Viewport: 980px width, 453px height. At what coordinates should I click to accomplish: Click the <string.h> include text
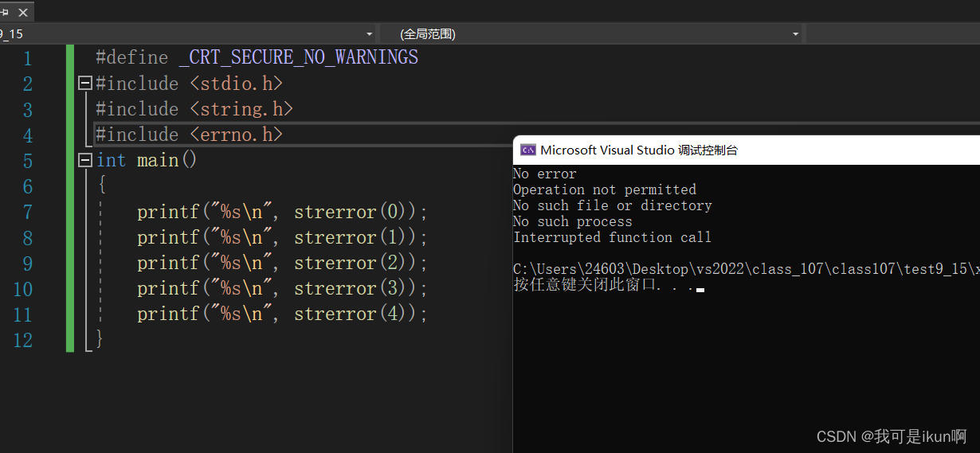[x=241, y=108]
